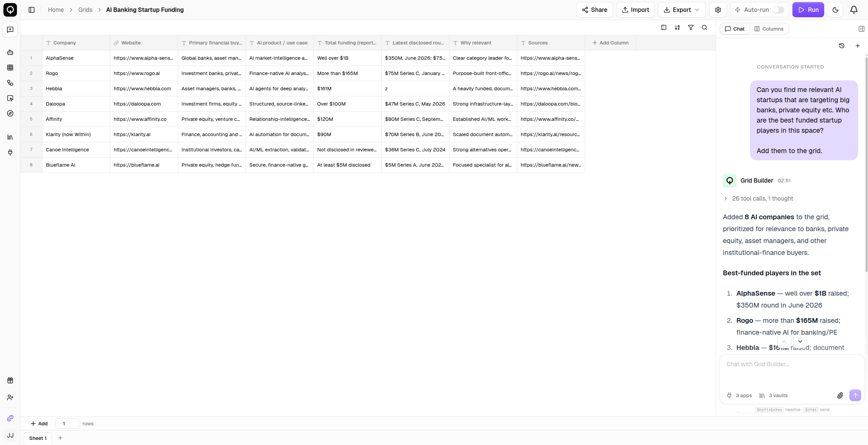Select the Hebbia $161M funding cell

[347, 89]
